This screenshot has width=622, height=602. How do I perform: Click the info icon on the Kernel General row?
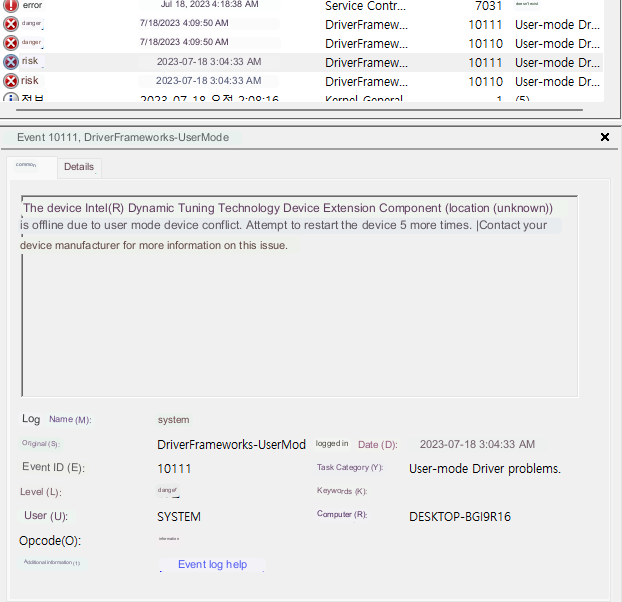[x=11, y=98]
